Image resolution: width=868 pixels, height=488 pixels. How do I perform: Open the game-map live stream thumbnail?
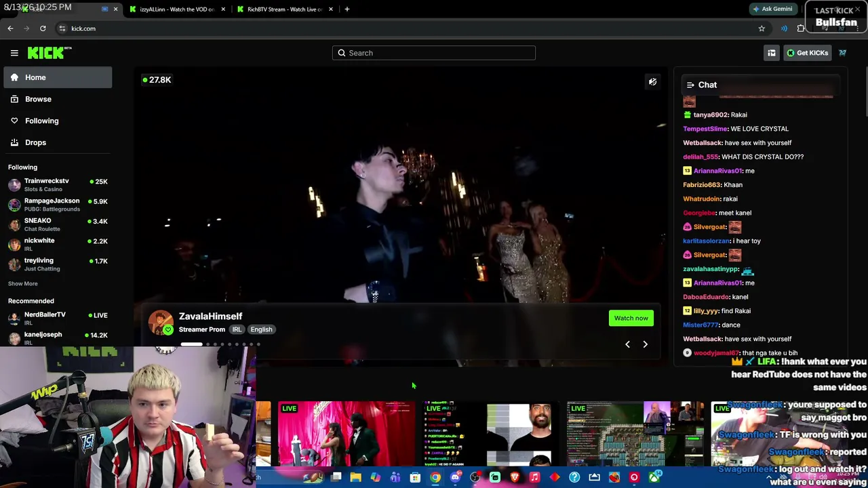coord(635,434)
